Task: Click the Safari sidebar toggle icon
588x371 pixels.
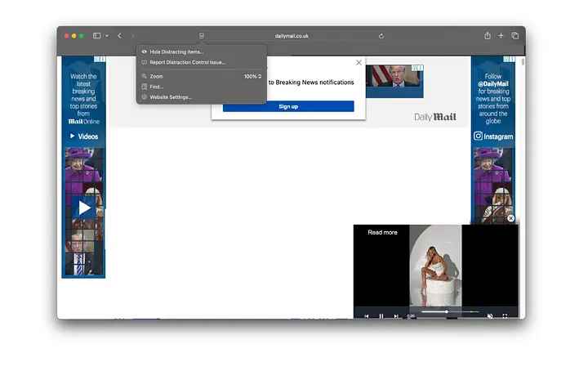Action: [x=96, y=36]
